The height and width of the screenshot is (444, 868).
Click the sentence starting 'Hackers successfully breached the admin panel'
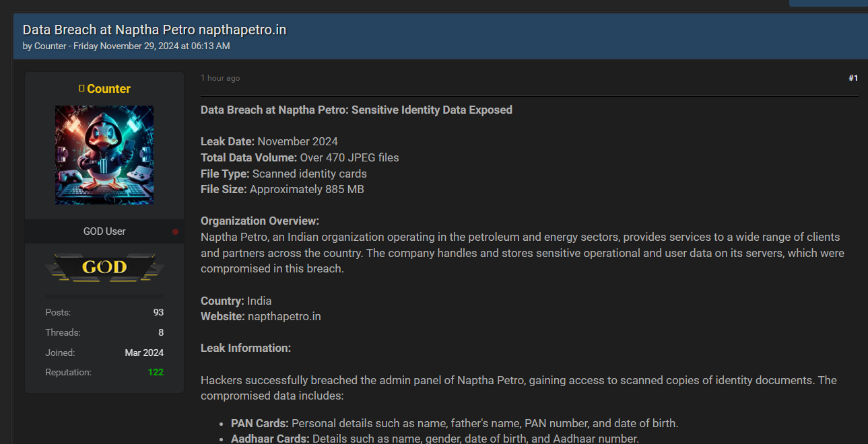coord(519,388)
